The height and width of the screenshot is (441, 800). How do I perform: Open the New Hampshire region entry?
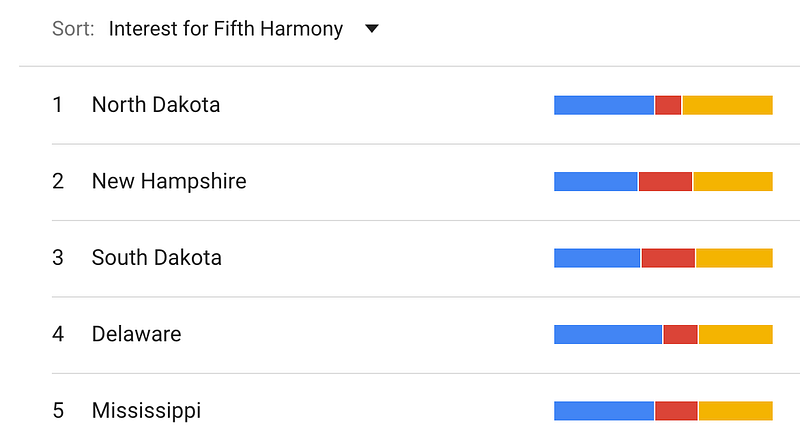(168, 181)
